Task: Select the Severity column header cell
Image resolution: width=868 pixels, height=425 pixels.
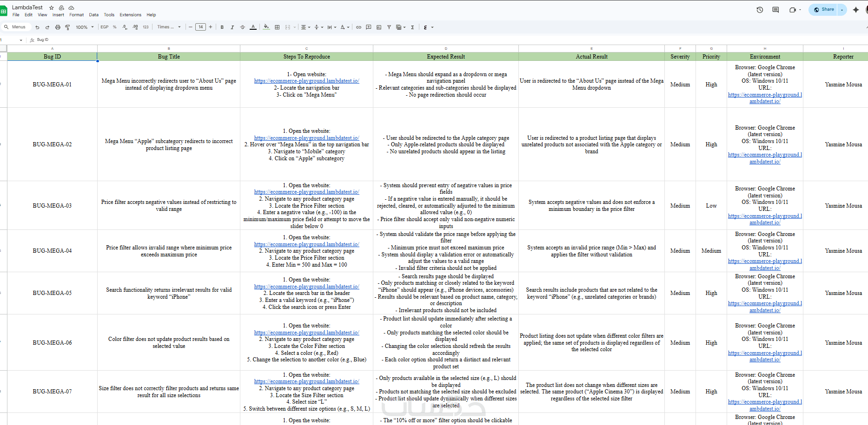Action: [680, 57]
